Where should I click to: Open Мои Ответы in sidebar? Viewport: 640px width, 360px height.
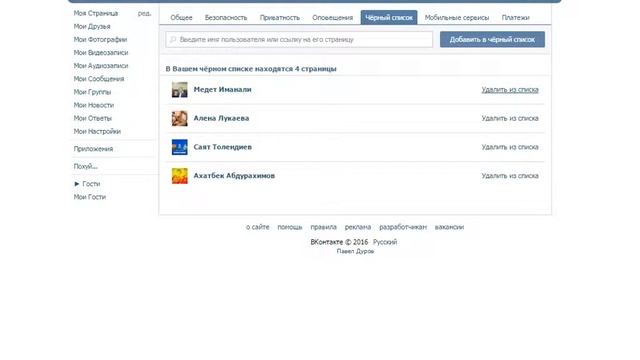(93, 118)
